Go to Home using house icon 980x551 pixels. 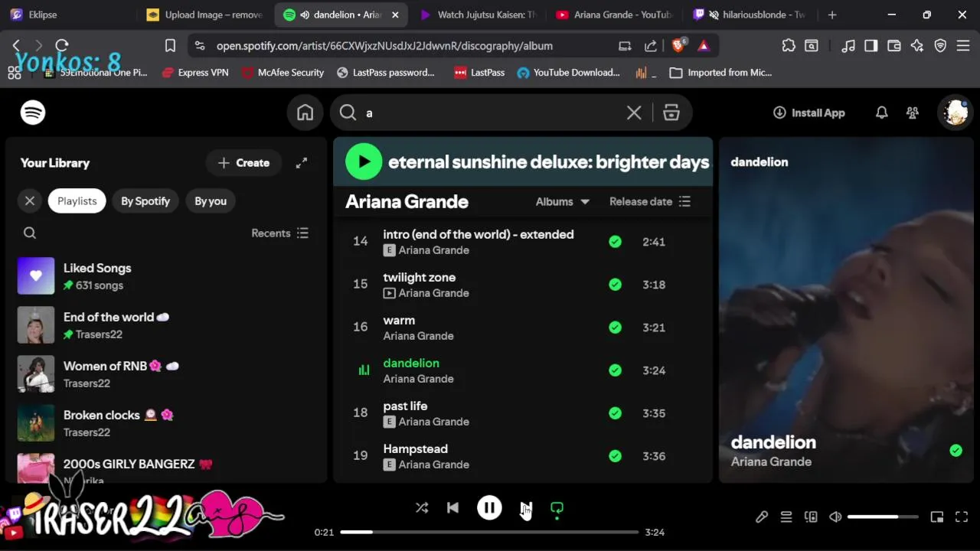pyautogui.click(x=305, y=112)
